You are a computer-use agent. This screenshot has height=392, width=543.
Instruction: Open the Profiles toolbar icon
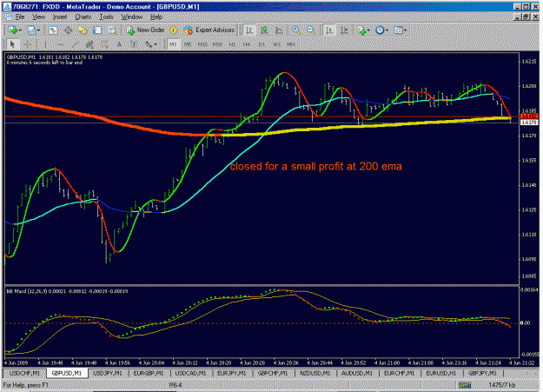30,30
